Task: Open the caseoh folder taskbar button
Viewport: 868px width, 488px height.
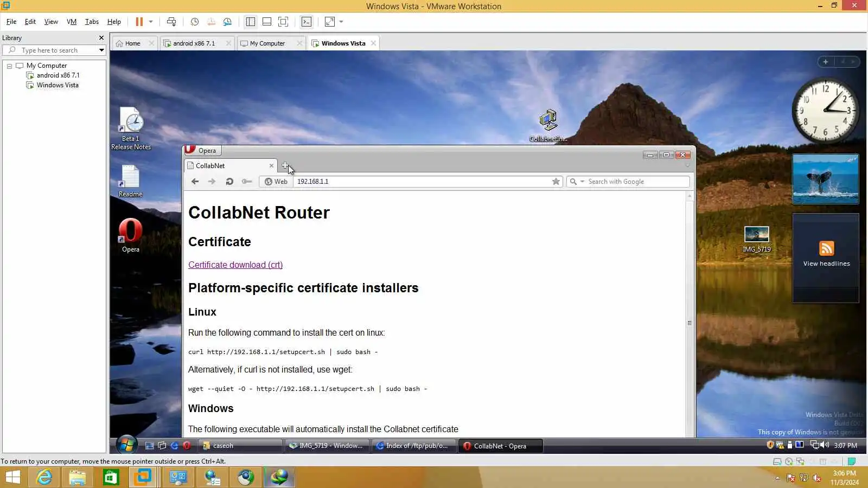Action: click(240, 446)
